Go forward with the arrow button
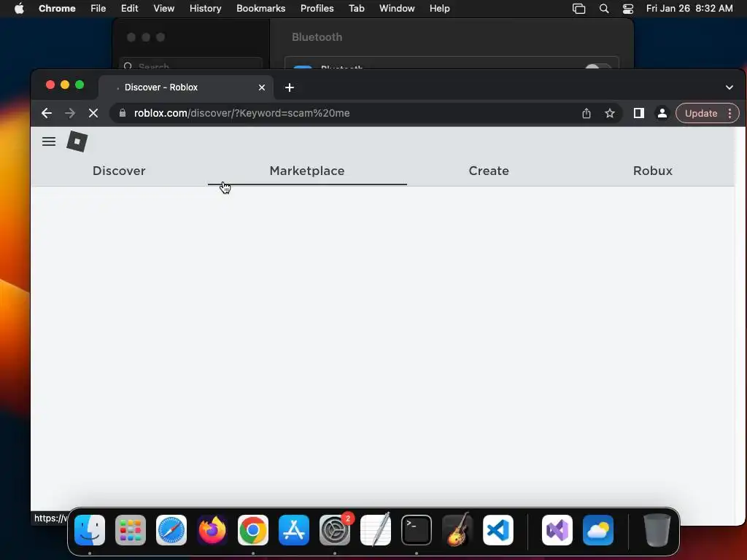 tap(70, 113)
